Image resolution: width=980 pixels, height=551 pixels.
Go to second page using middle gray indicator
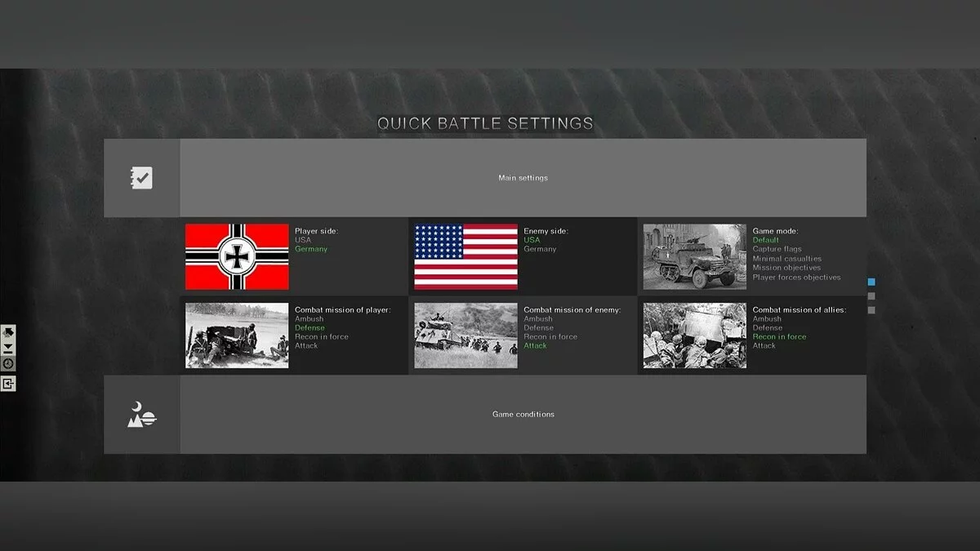click(x=871, y=295)
